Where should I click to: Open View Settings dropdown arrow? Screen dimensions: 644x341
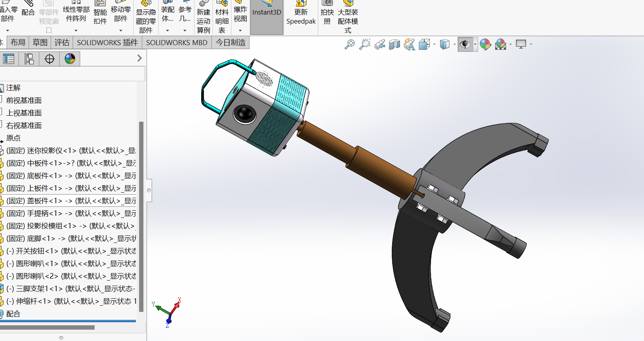click(x=531, y=44)
